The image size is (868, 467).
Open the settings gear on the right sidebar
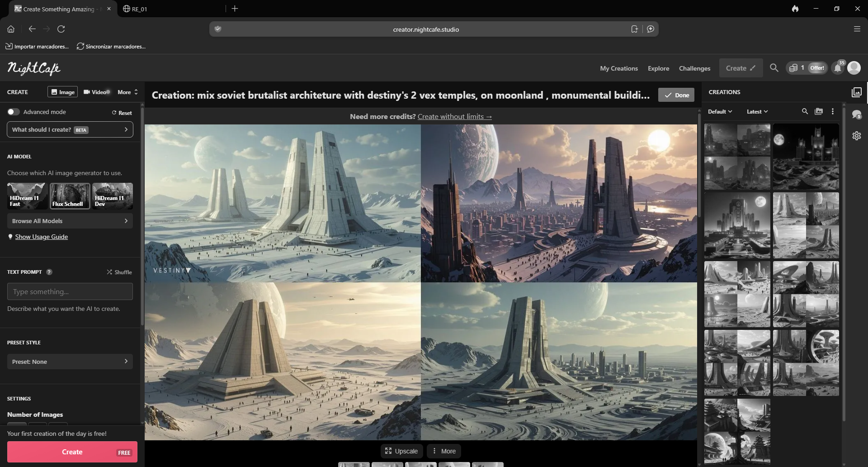(857, 135)
